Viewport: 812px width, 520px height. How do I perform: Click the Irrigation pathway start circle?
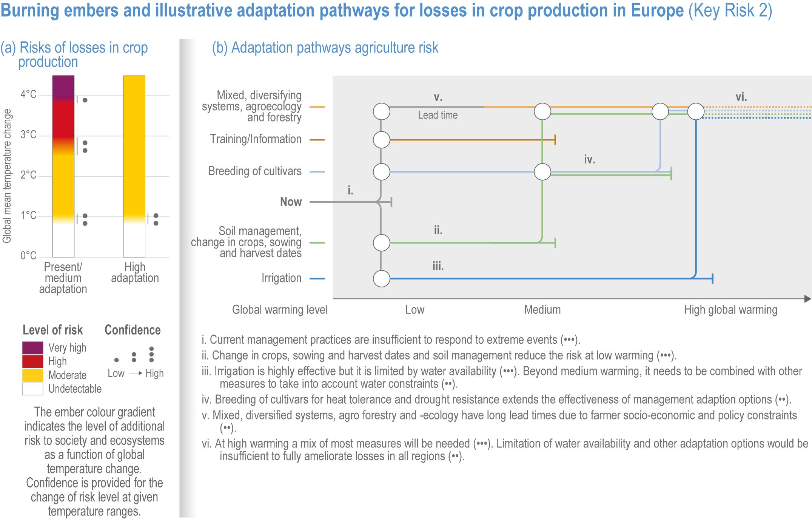[x=381, y=279]
